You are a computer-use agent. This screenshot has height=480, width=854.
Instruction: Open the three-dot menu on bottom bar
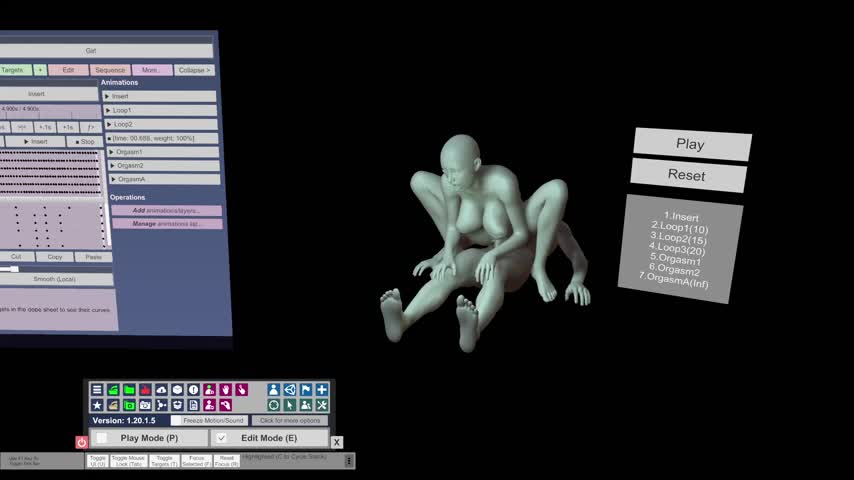pos(349,461)
